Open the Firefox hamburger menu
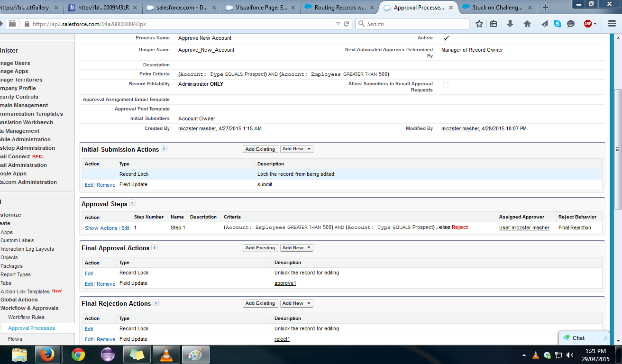 pos(612,24)
